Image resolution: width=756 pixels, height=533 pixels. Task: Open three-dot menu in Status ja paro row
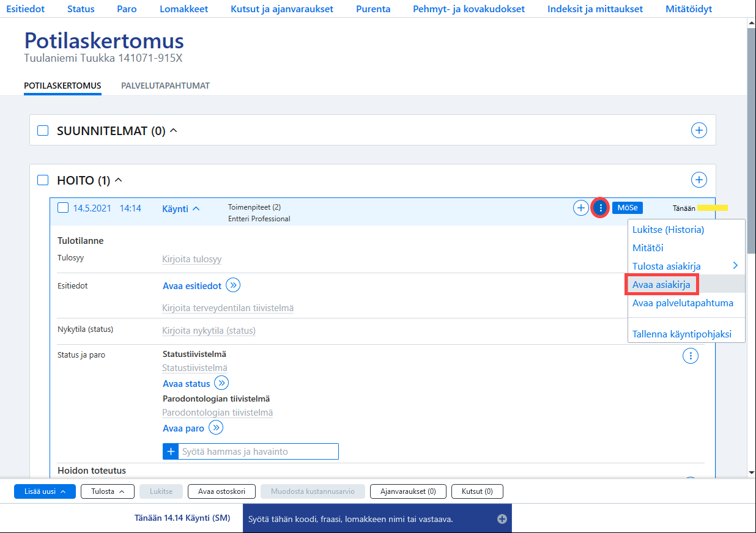pyautogui.click(x=690, y=355)
